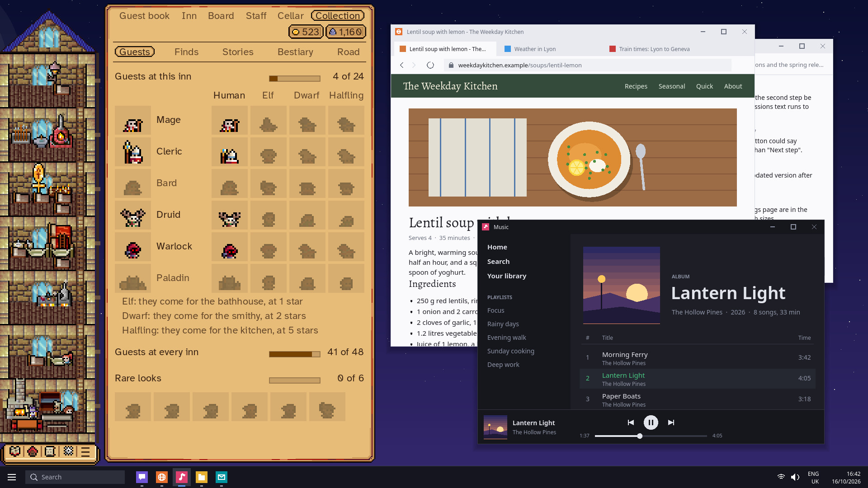Screen dimensions: 868x488
Task: Skip to the next track in Music
Action: click(x=671, y=422)
